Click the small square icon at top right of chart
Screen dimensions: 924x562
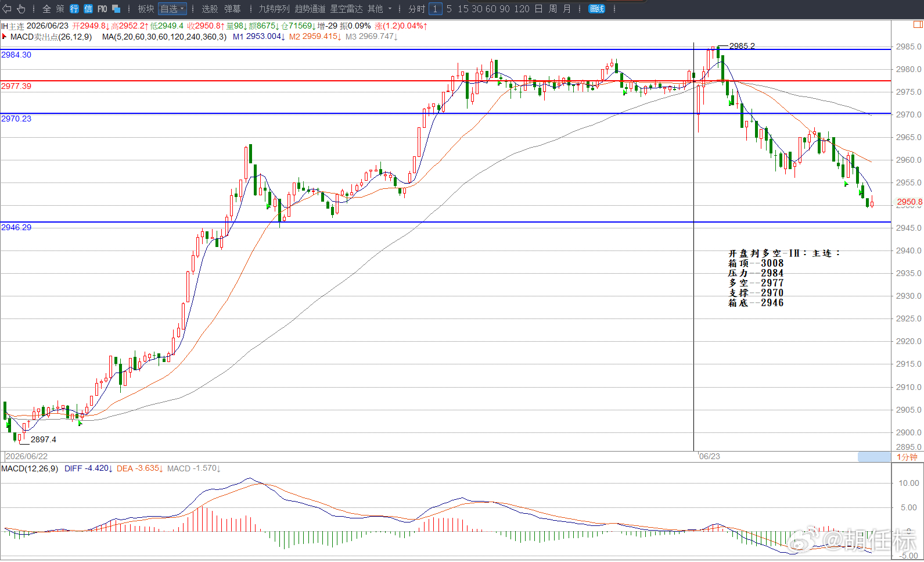(x=919, y=24)
